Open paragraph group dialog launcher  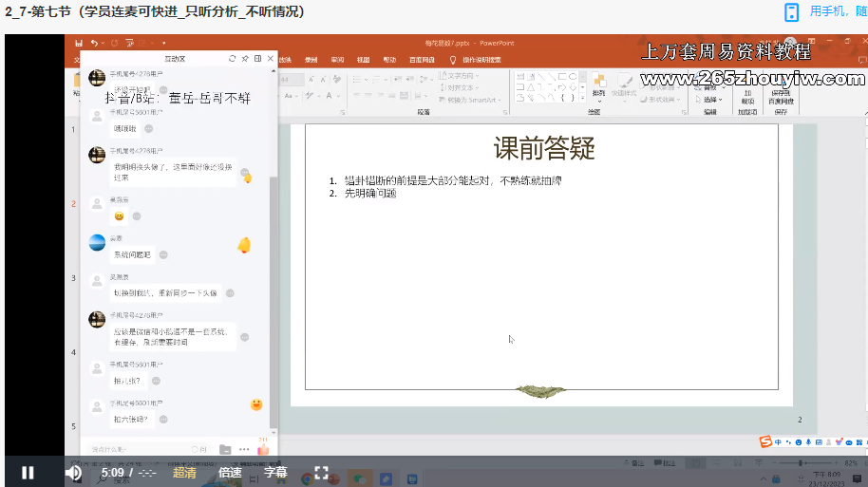tap(505, 112)
